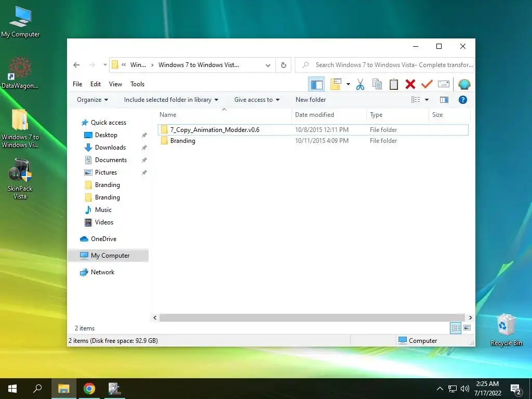Open Include selected folder in library dropdown
The height and width of the screenshot is (399, 532).
click(171, 100)
